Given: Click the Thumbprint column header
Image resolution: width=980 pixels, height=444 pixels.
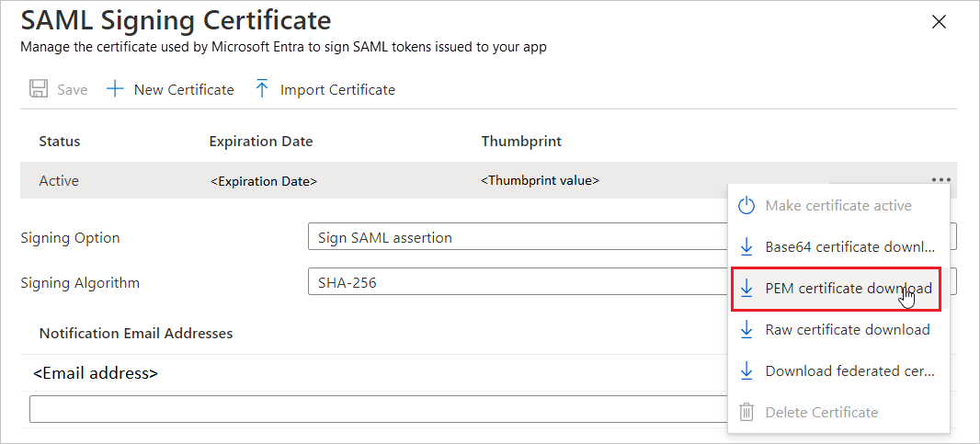Looking at the screenshot, I should click(521, 142).
